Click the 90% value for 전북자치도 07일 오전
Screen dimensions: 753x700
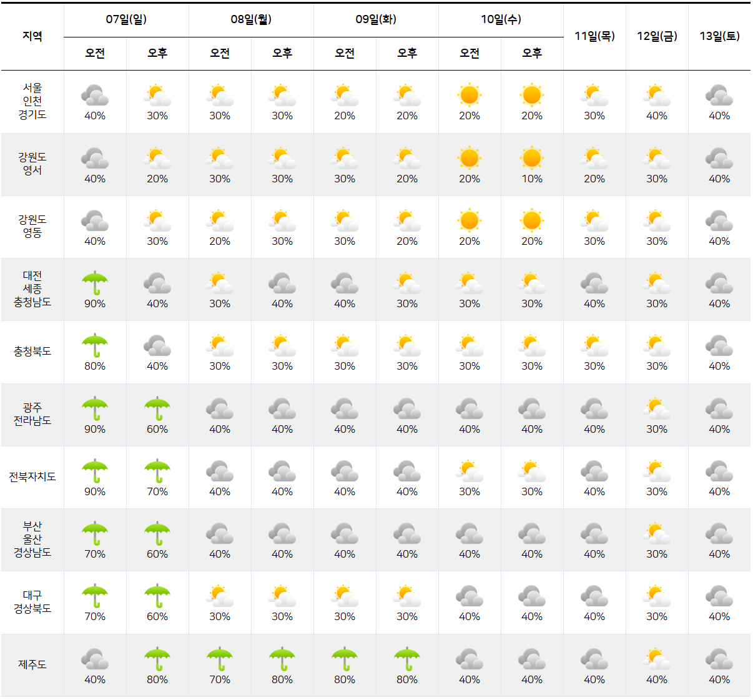click(95, 491)
